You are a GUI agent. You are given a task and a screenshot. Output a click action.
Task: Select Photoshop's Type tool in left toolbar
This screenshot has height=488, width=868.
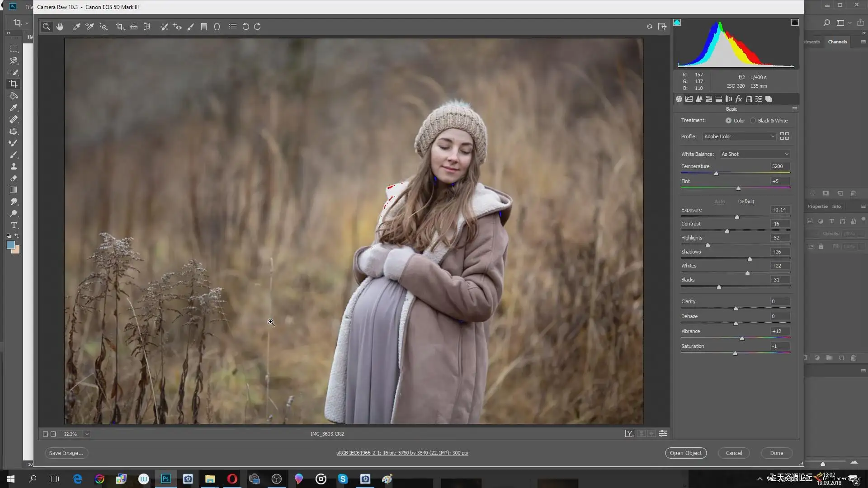tap(14, 225)
